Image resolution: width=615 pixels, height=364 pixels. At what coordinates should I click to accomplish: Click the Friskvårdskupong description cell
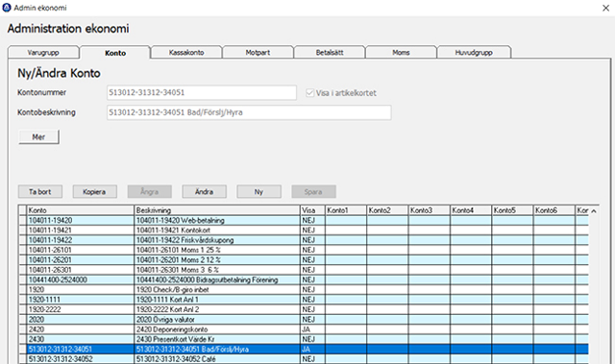[x=217, y=240]
